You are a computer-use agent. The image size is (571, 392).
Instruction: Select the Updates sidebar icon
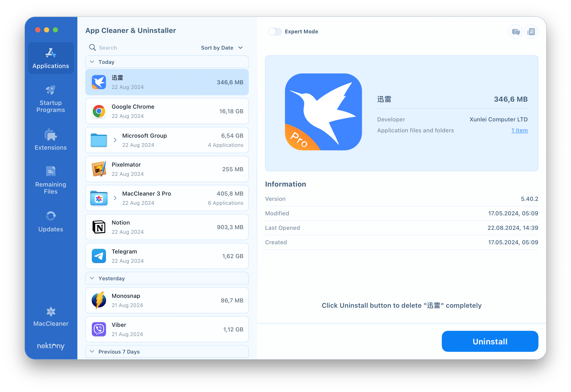51,221
